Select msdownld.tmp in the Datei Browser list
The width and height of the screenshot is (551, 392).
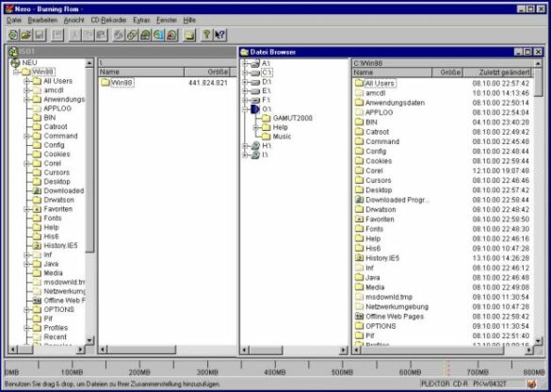click(x=383, y=297)
